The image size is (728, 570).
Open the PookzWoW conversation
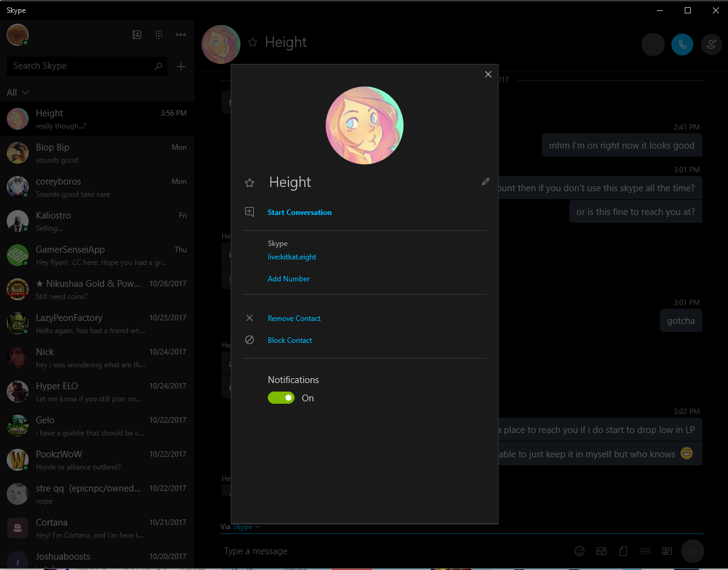pyautogui.click(x=97, y=460)
